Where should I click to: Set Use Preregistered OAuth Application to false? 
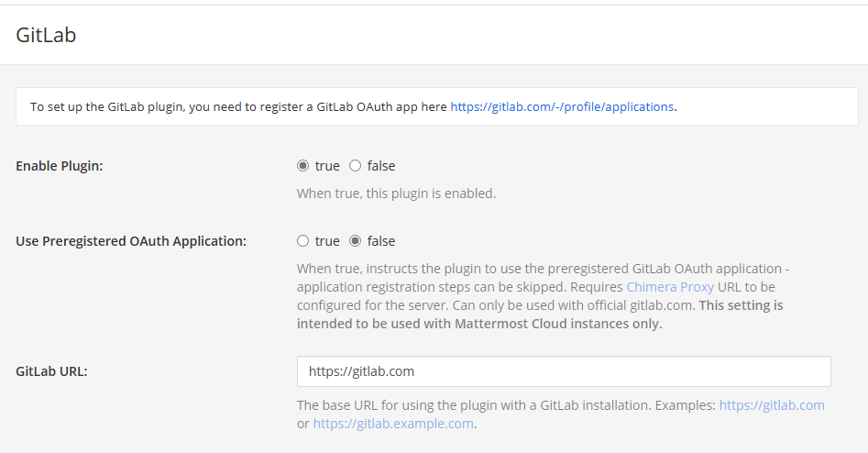click(355, 241)
